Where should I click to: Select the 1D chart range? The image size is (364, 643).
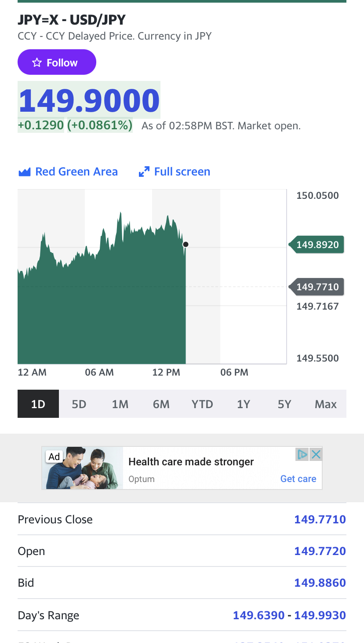point(38,404)
